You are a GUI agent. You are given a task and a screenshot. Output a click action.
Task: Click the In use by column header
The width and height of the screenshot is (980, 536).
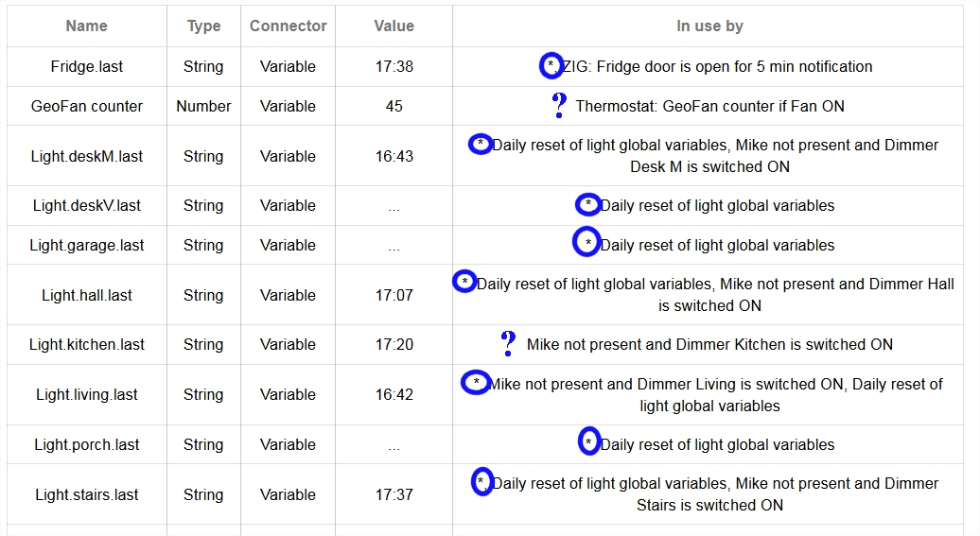coord(709,26)
